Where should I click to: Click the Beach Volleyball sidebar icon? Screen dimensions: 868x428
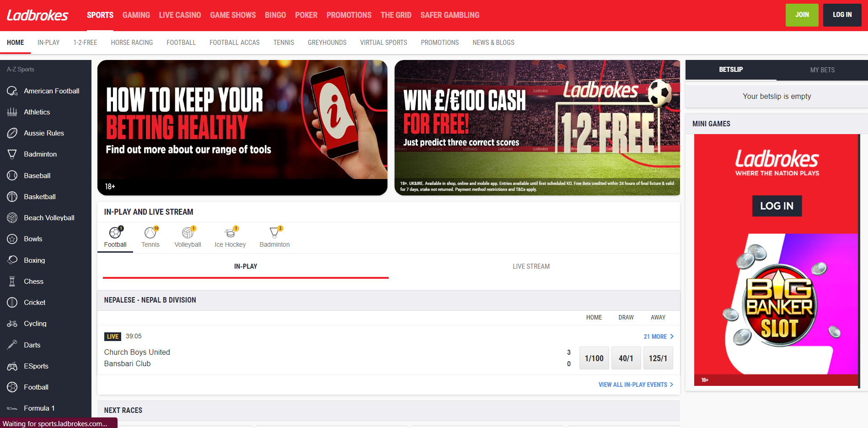pos(12,218)
